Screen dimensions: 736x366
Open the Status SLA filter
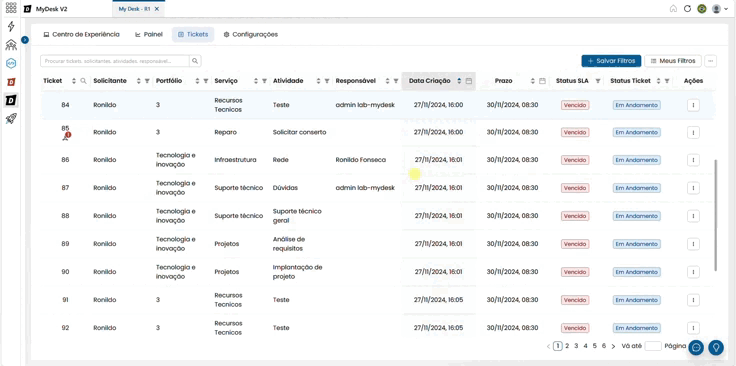pos(598,81)
